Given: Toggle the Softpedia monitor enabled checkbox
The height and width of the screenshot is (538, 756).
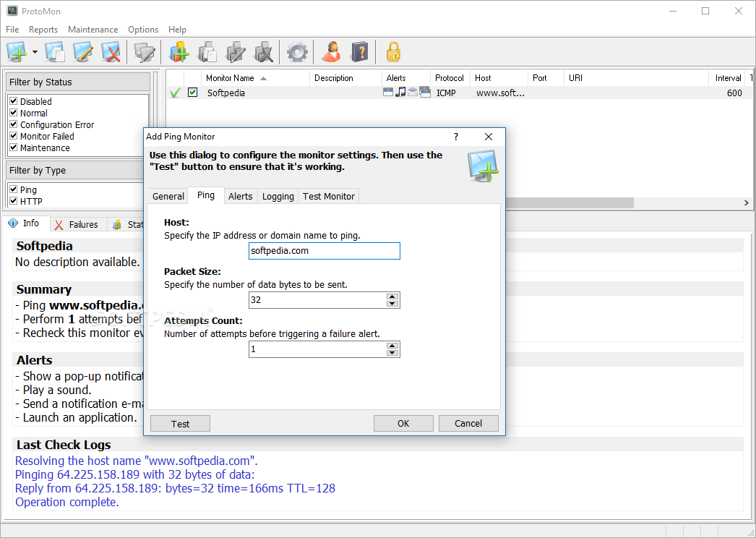Looking at the screenshot, I should click(192, 92).
